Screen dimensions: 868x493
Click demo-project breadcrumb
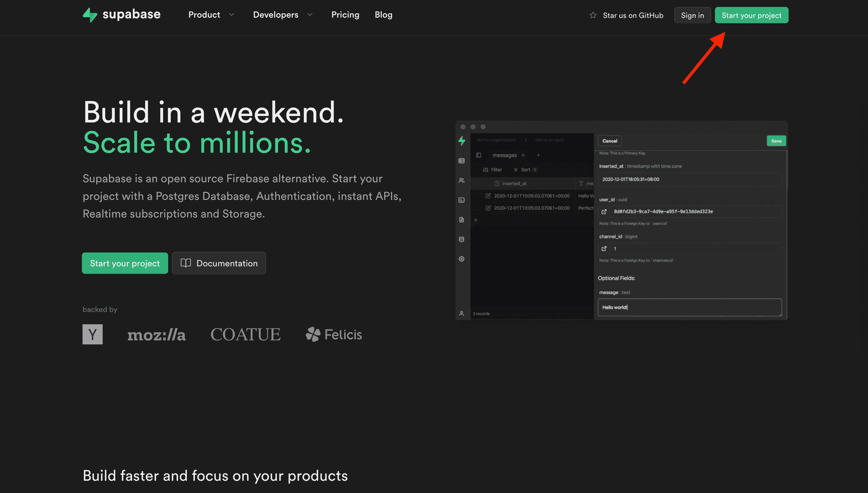(x=549, y=140)
